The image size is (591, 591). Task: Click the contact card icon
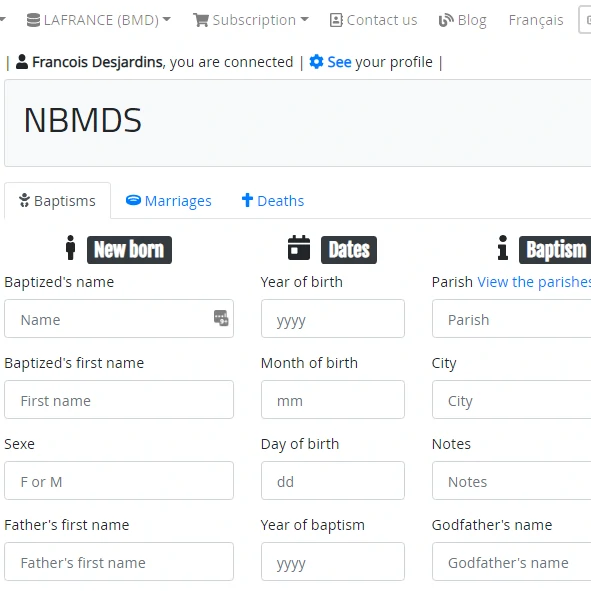coord(336,20)
